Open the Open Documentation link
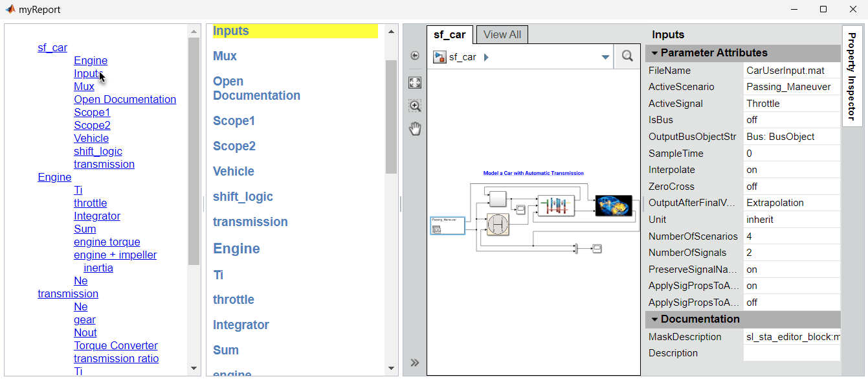 [125, 99]
